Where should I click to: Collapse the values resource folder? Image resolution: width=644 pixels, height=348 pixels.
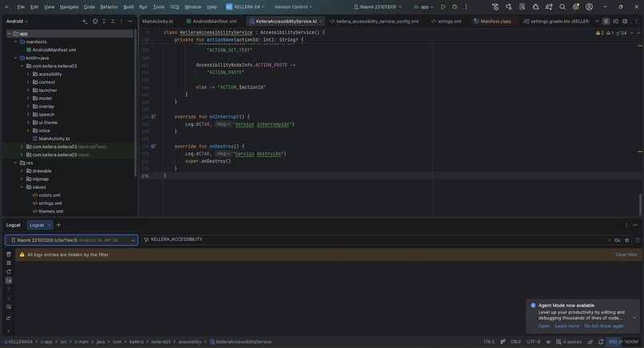coord(22,187)
